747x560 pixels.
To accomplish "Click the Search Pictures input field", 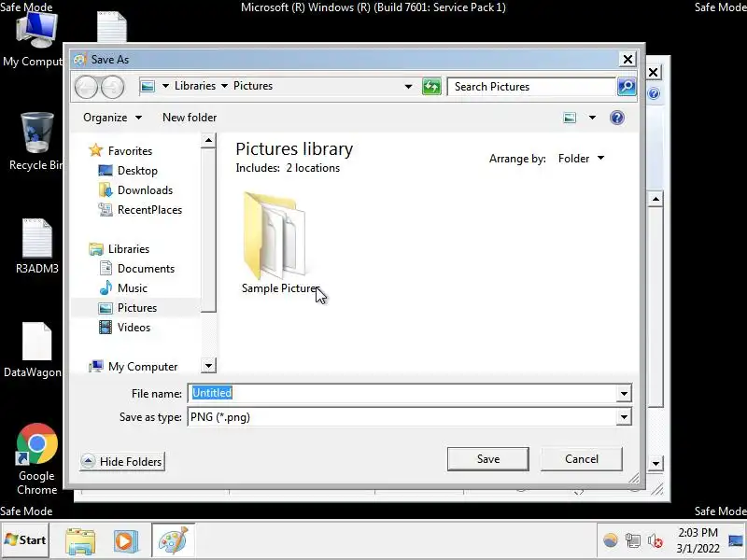I will pyautogui.click(x=531, y=87).
